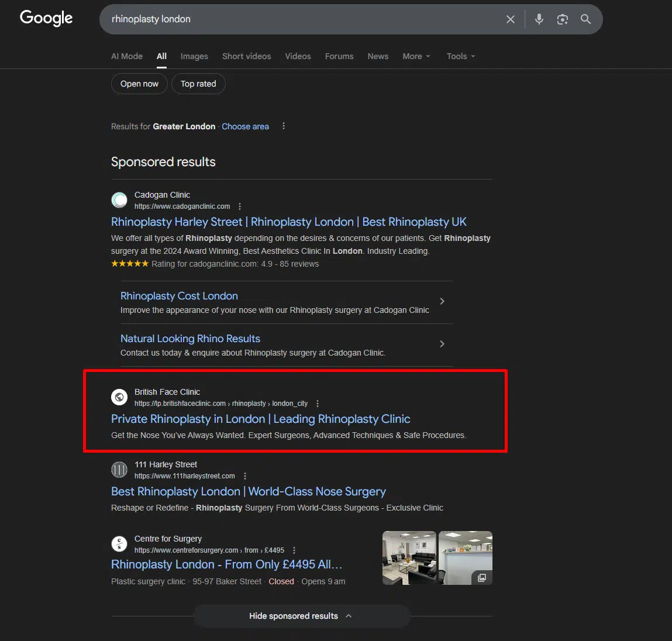Screen dimensions: 672x641
Task: Start voice search with microphone icon
Action: (539, 19)
